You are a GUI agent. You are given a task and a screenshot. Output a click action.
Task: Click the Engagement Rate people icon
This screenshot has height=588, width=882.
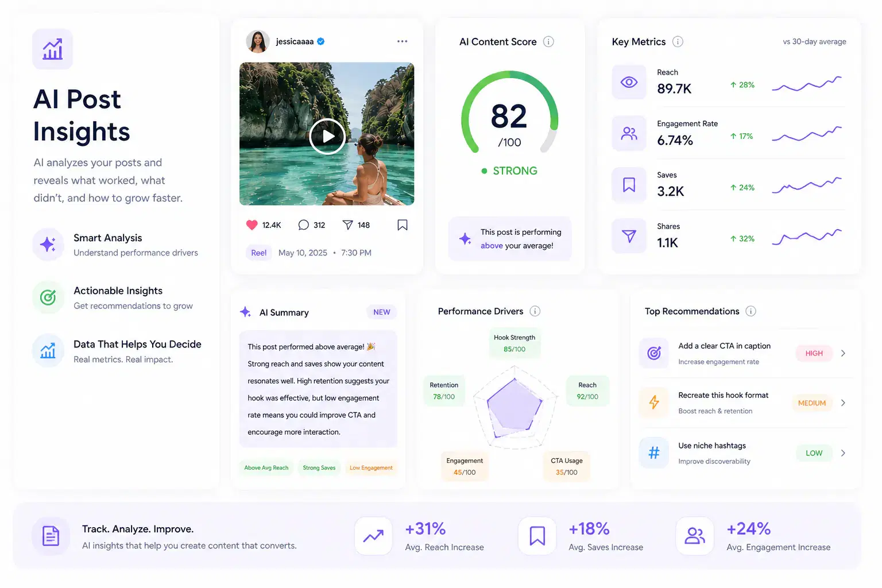pyautogui.click(x=629, y=134)
